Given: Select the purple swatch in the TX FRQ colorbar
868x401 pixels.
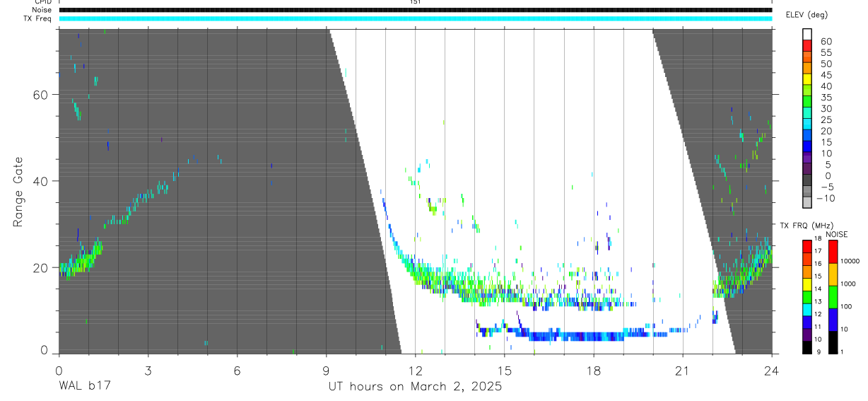Looking at the screenshot, I should [x=807, y=335].
